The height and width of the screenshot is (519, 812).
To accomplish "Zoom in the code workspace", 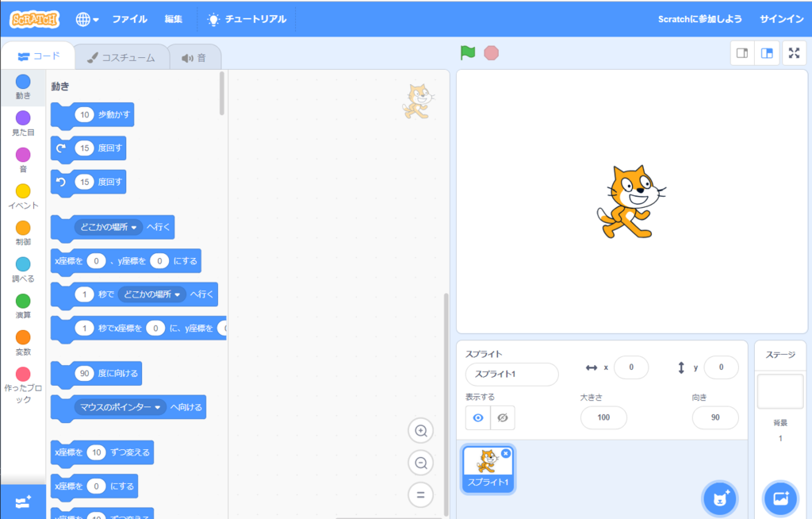I will tap(421, 431).
